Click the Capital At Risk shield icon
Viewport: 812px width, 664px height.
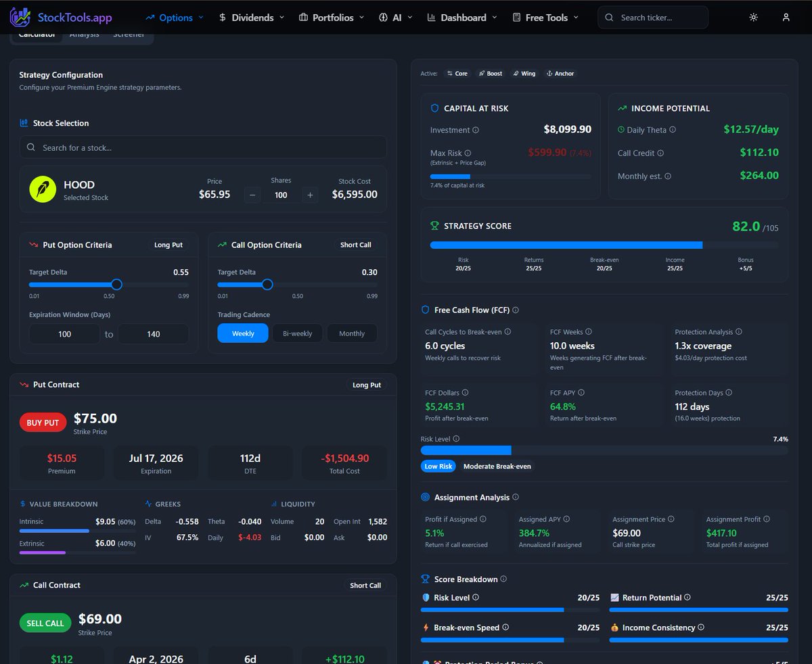433,108
